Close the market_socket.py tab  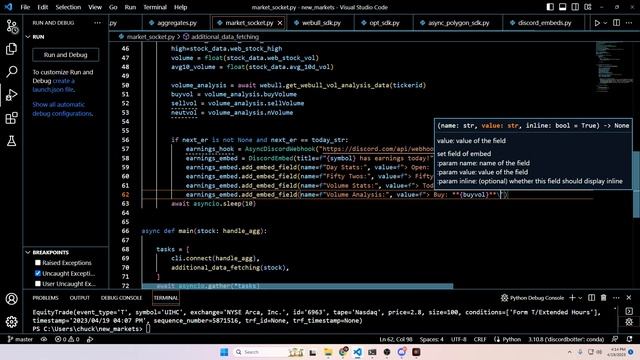point(280,23)
